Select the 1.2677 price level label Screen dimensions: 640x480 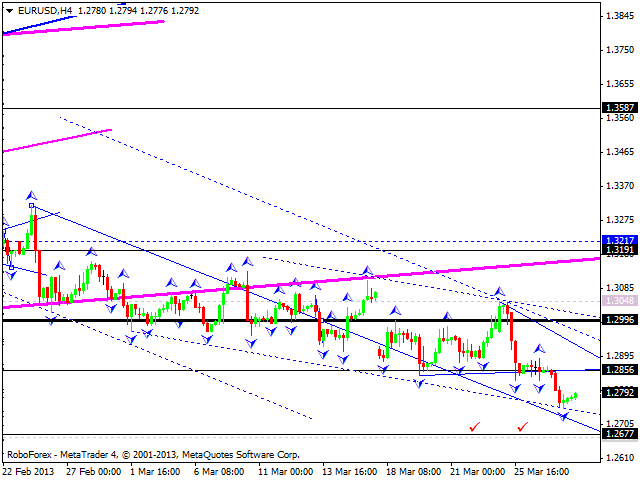tap(619, 434)
